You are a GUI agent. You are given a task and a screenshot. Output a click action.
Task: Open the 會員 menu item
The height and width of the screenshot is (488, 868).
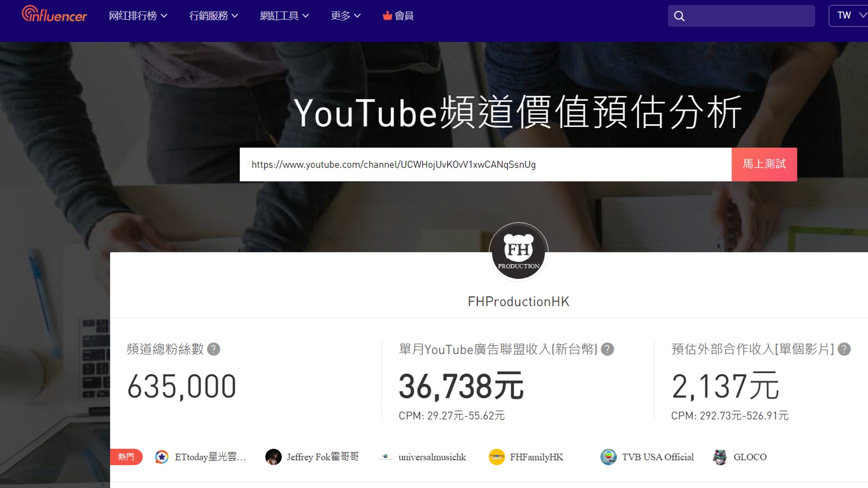click(x=398, y=16)
